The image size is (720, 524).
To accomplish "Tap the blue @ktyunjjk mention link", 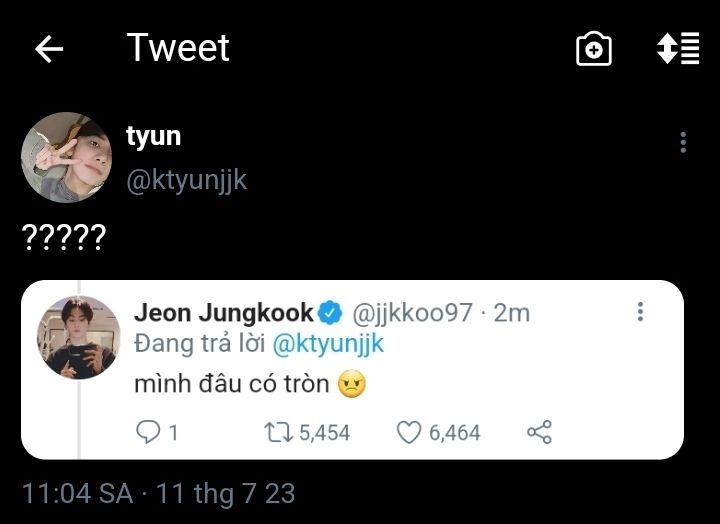I will tap(328, 343).
